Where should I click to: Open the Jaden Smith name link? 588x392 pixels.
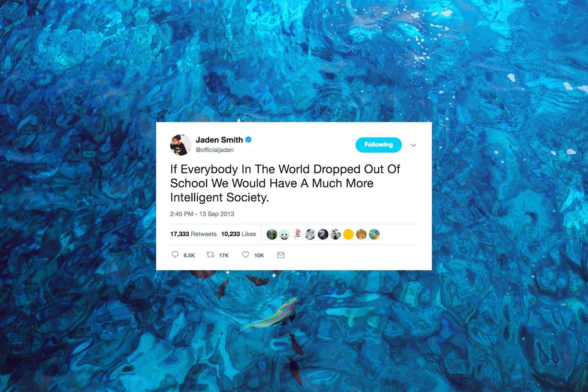coord(219,140)
